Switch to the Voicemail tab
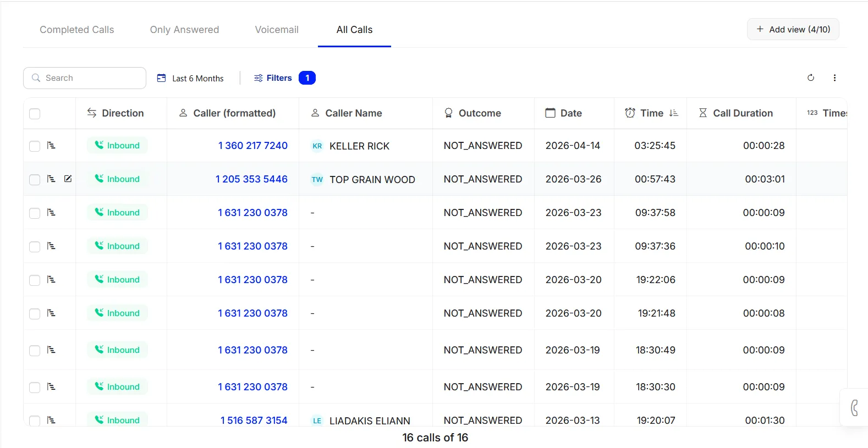 click(x=277, y=30)
